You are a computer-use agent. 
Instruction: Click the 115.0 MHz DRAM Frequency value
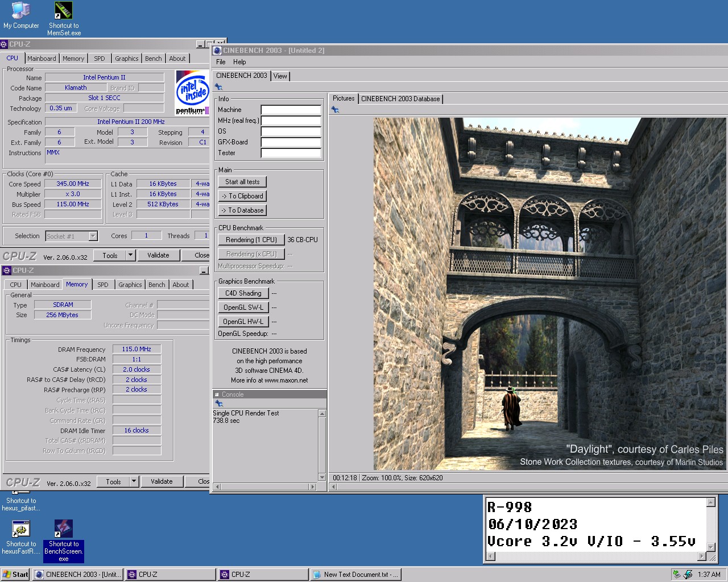click(x=136, y=349)
